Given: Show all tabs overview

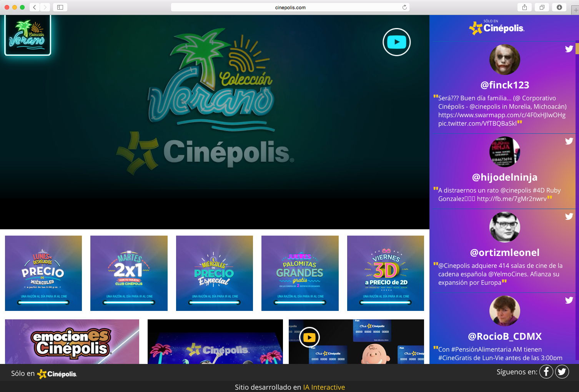Looking at the screenshot, I should [542, 7].
